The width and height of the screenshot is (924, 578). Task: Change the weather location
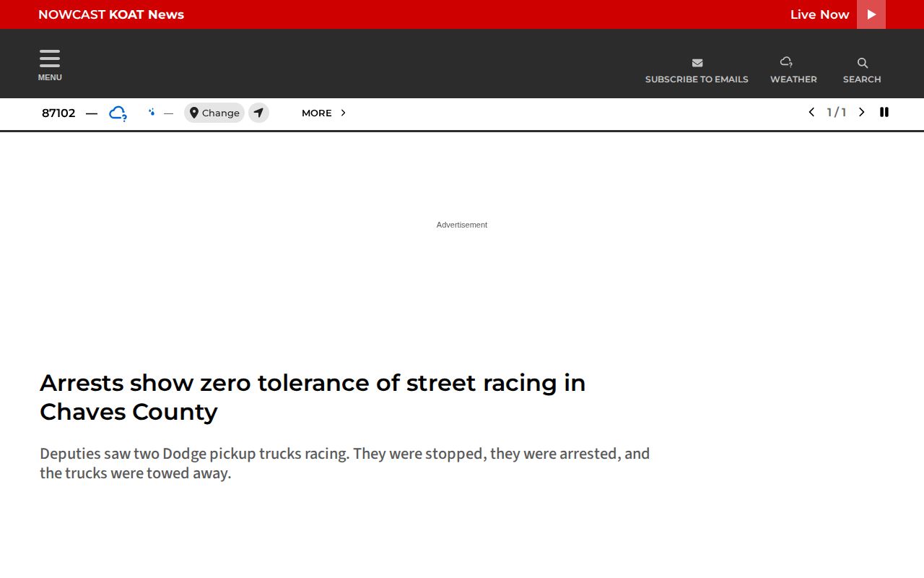click(x=214, y=113)
